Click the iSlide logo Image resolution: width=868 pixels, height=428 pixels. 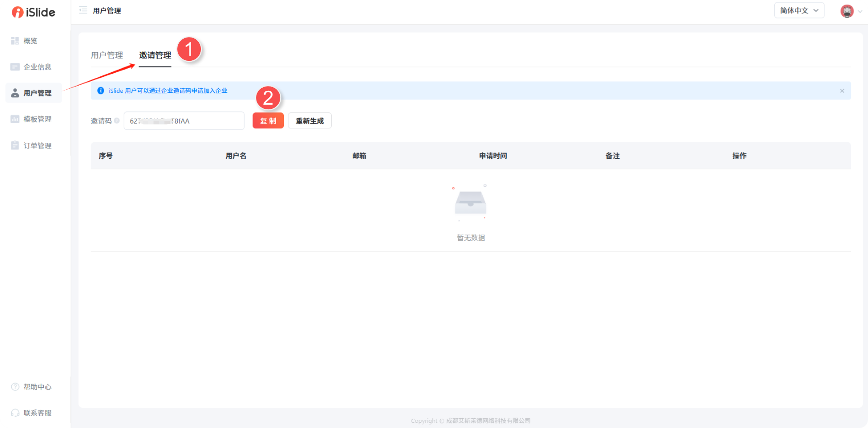(33, 12)
